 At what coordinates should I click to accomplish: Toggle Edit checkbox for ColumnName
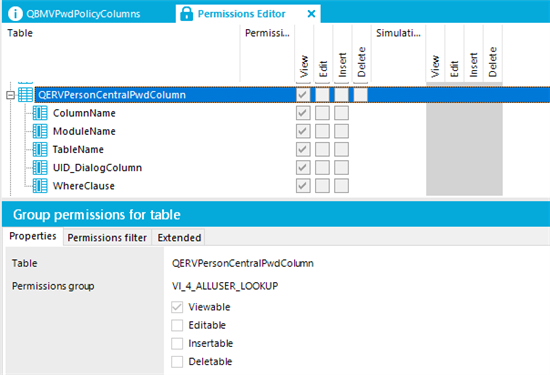click(x=322, y=113)
